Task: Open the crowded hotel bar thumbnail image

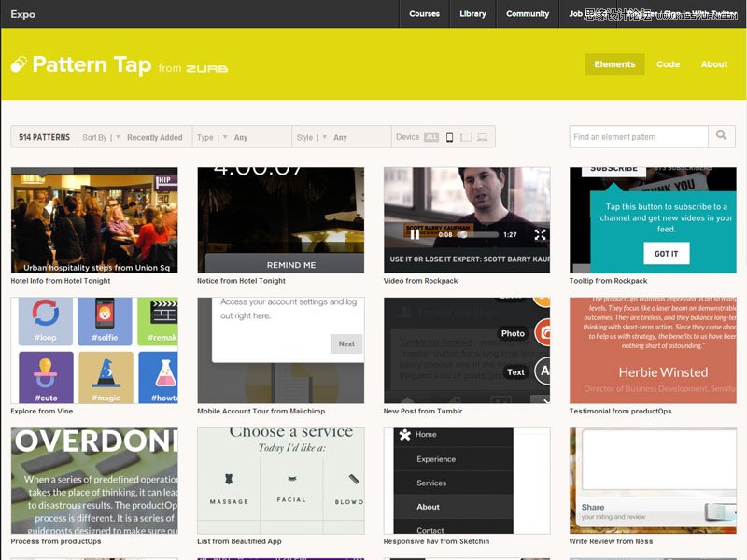Action: [x=94, y=220]
